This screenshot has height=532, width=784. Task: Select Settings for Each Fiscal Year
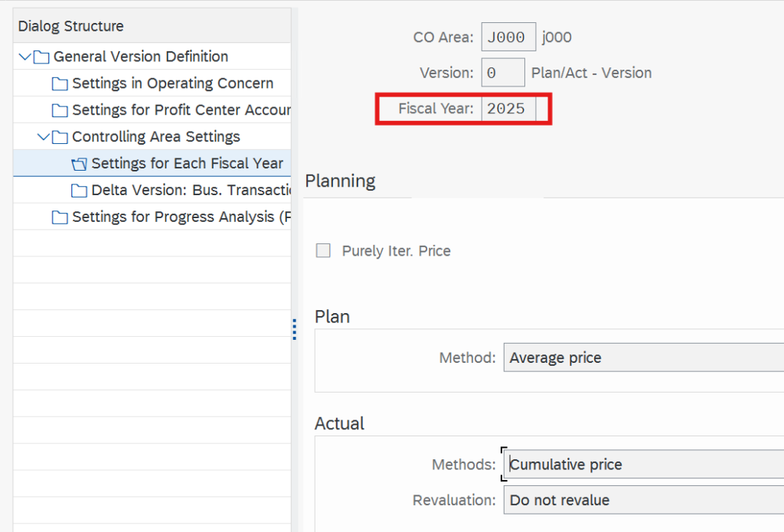187,164
